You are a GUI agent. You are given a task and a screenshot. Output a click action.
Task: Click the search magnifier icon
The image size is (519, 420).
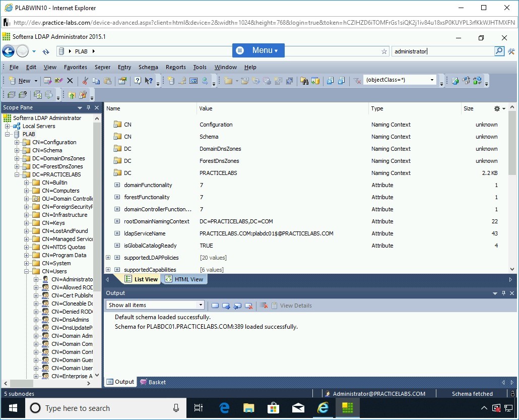[499, 51]
